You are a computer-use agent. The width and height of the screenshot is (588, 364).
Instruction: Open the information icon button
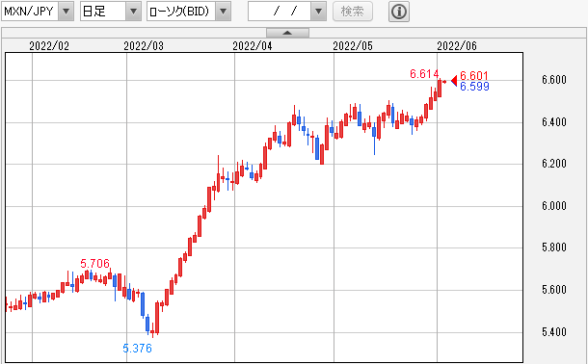click(x=399, y=12)
